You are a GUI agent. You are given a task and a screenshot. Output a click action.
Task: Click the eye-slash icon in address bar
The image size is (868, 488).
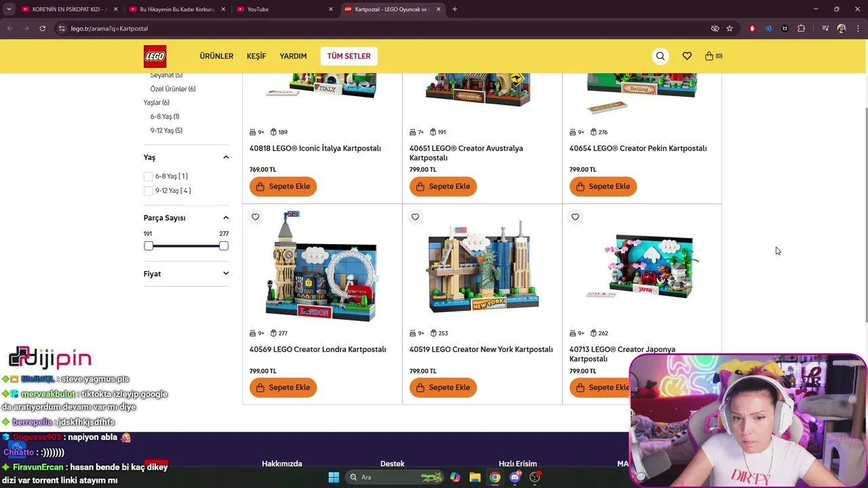pyautogui.click(x=715, y=28)
